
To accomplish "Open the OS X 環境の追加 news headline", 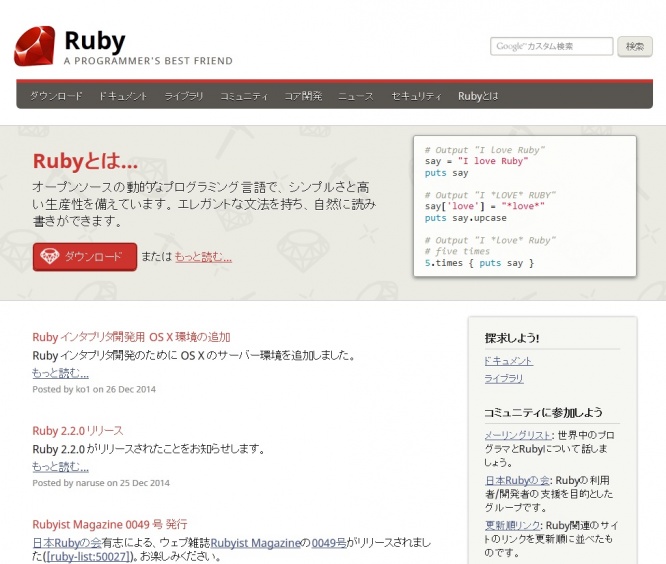I will coord(131,337).
